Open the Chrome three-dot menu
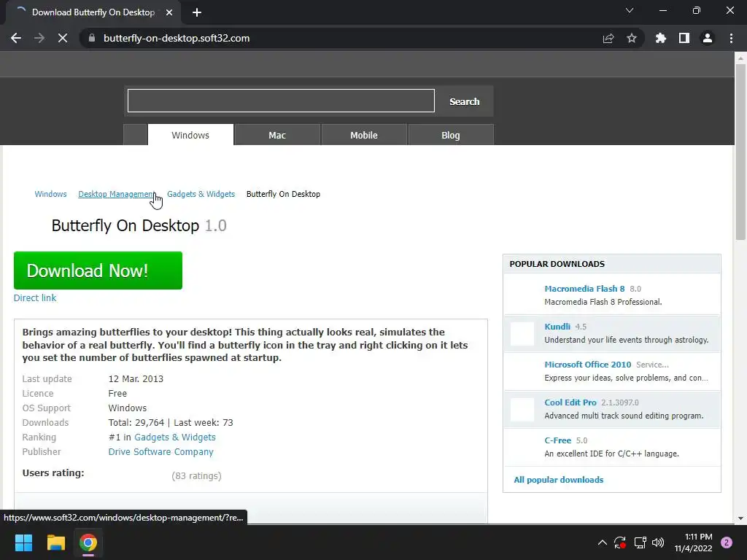 point(731,38)
